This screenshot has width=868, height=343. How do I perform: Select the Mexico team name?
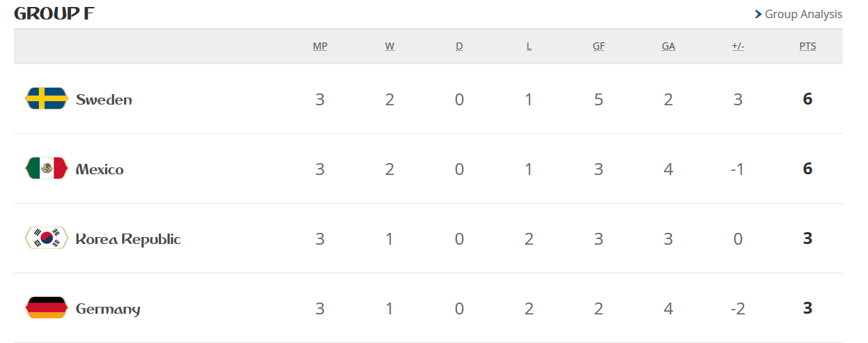coord(100,169)
